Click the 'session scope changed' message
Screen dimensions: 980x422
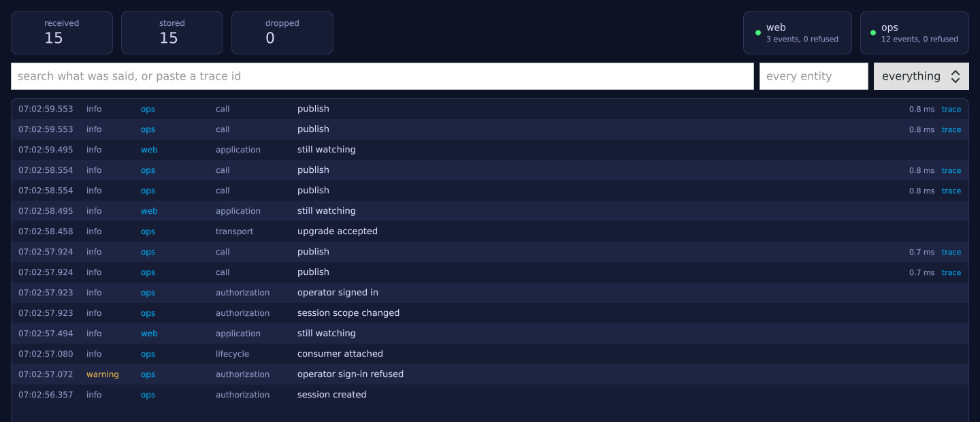[x=348, y=313]
